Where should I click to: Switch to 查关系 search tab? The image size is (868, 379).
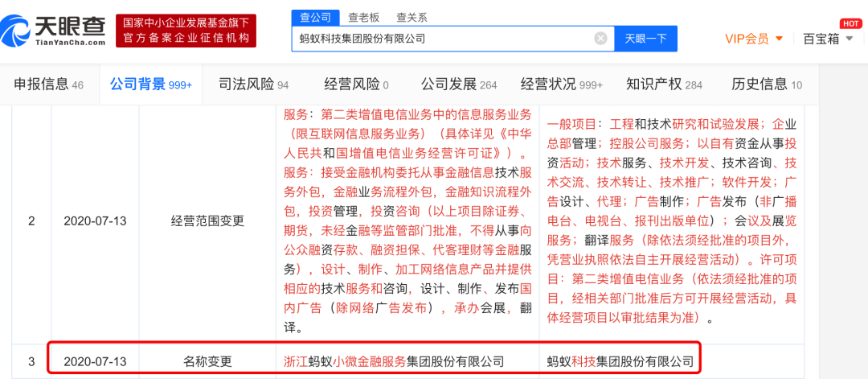pyautogui.click(x=411, y=17)
